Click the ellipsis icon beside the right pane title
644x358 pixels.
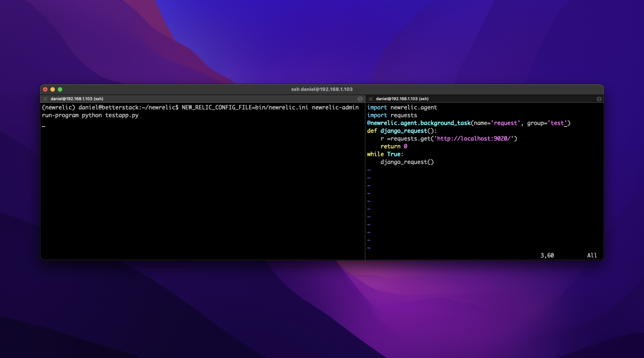coord(599,99)
